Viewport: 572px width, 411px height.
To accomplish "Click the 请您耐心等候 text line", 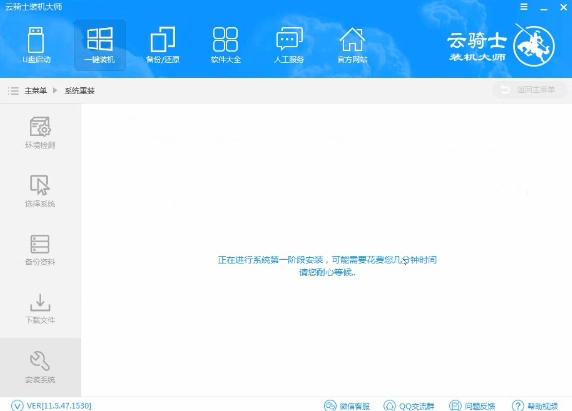I will [x=327, y=272].
